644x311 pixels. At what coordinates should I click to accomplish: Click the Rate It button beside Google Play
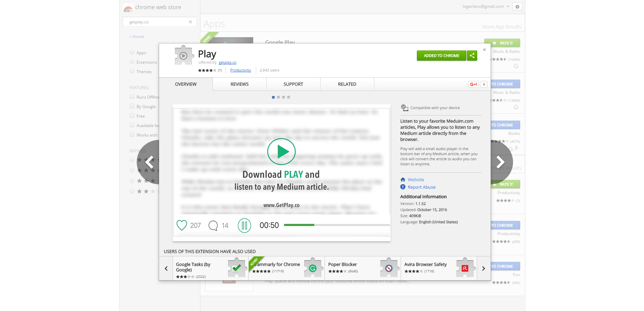pyautogui.click(x=502, y=43)
